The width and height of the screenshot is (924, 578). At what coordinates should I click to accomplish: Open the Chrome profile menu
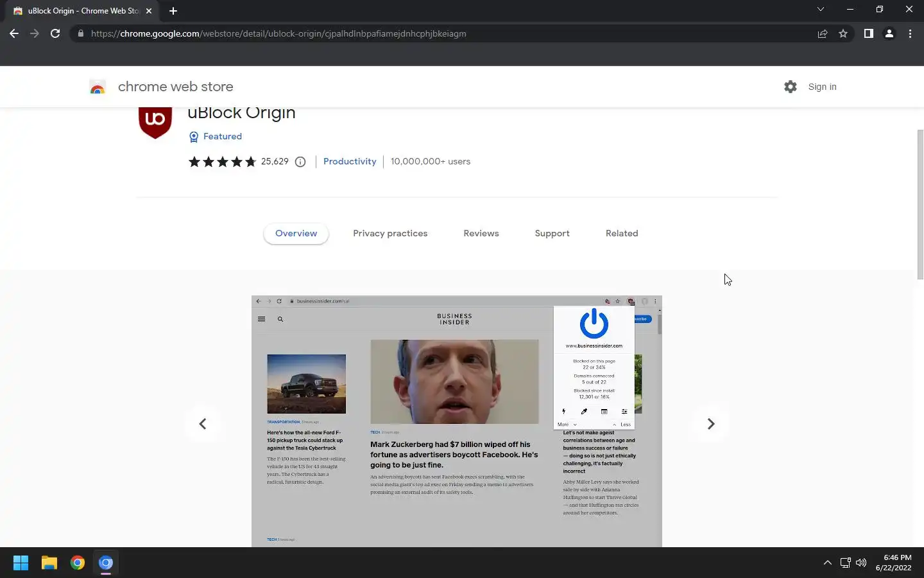(x=889, y=33)
